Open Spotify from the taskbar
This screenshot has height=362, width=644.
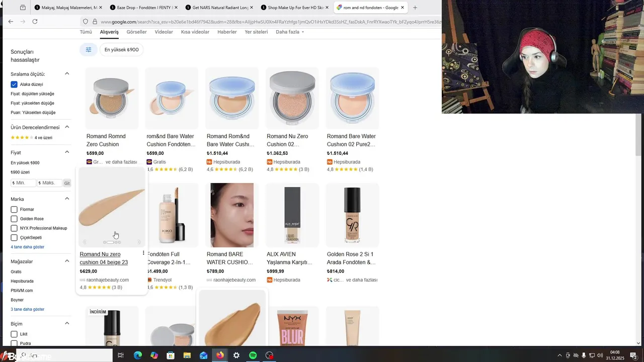[x=253, y=355]
